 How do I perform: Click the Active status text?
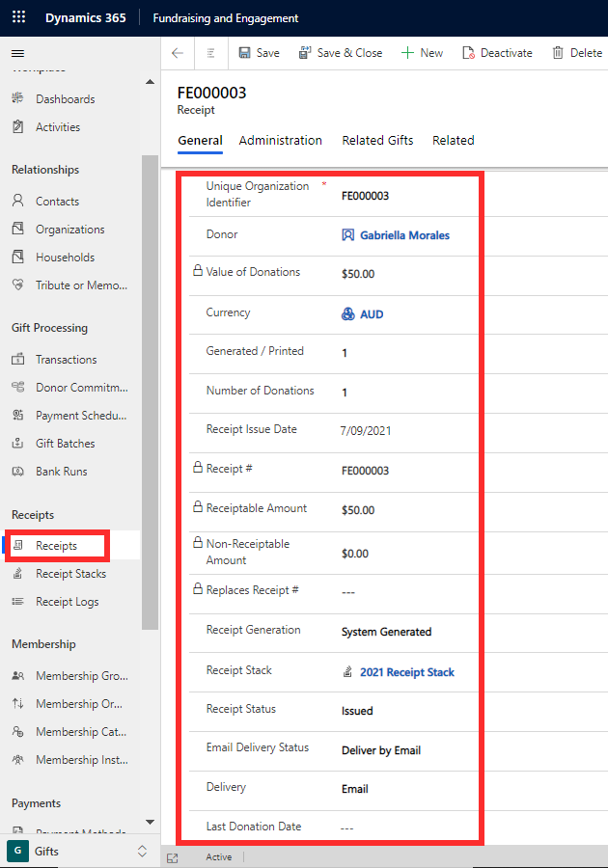219,857
